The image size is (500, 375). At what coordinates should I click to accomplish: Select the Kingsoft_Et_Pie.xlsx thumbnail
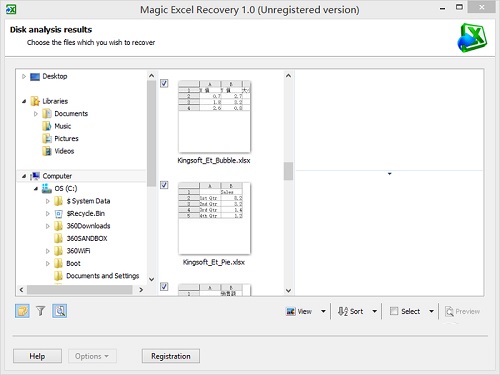pos(214,218)
